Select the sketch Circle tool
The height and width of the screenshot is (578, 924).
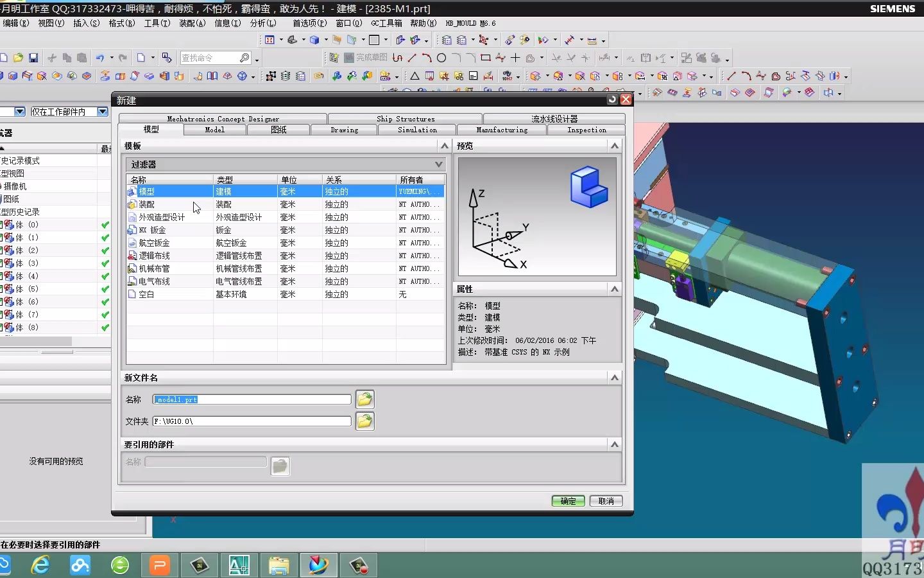tap(441, 58)
